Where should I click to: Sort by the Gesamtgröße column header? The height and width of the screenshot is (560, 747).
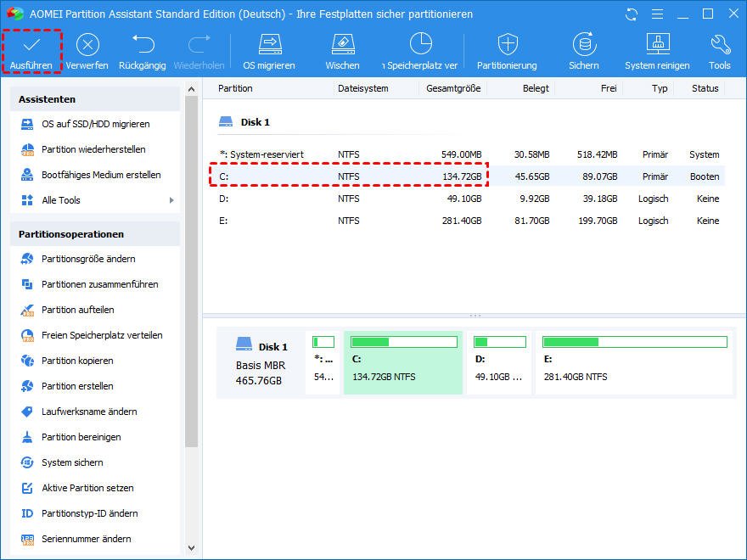pyautogui.click(x=453, y=88)
